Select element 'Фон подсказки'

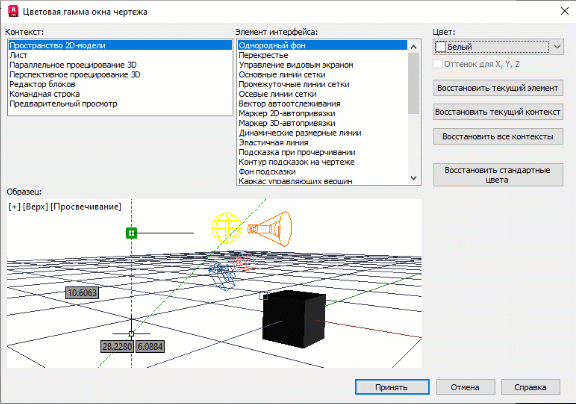(322, 172)
